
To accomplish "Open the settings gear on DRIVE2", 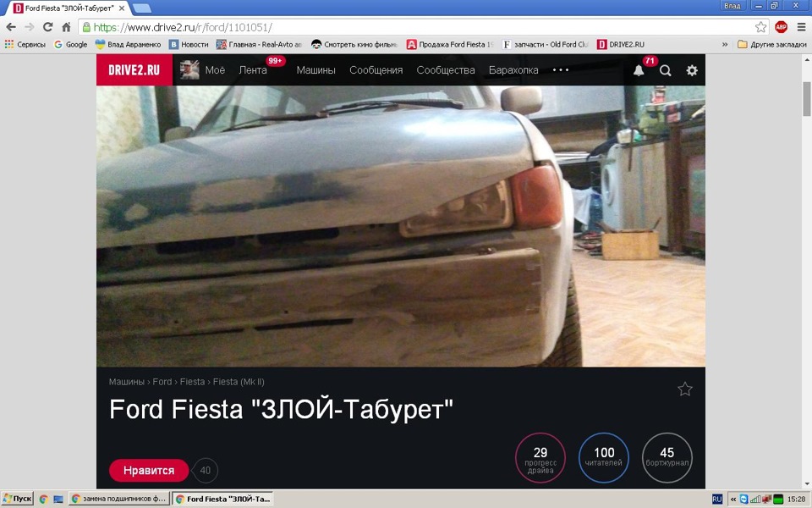I will (x=692, y=70).
